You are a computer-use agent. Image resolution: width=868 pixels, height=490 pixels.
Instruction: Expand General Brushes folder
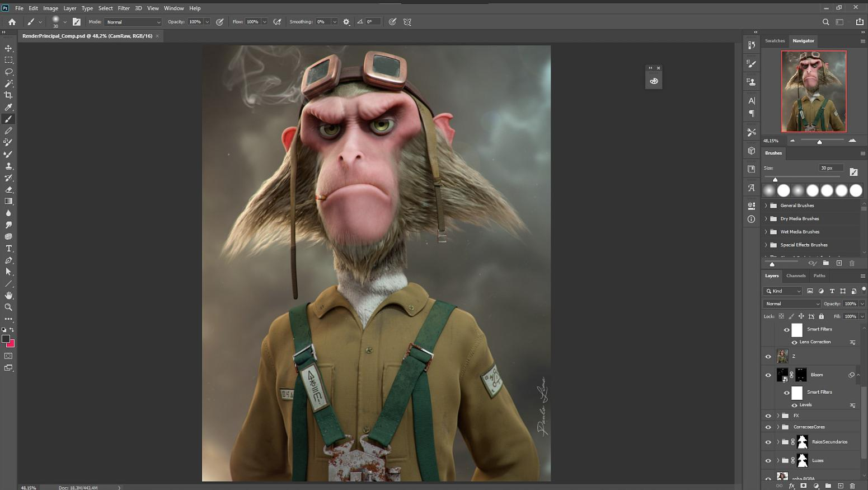click(766, 206)
